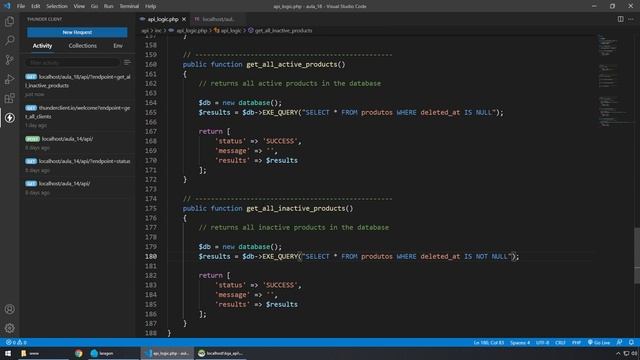Show hidden system tray icons chevron
This screenshot has height=360, width=640.
click(618, 353)
